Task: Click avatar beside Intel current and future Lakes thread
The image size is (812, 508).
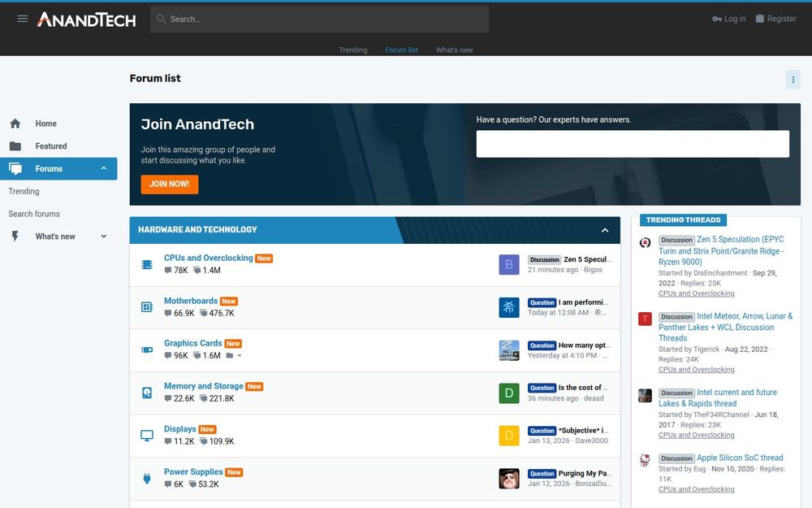Action: tap(645, 396)
